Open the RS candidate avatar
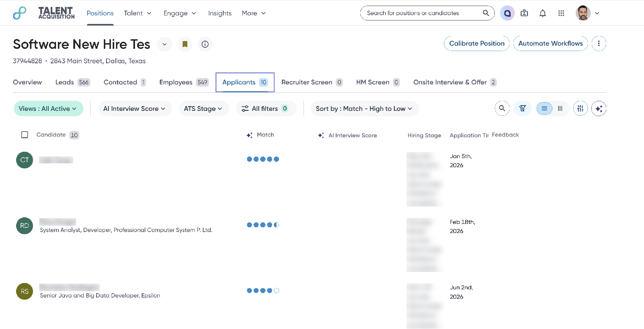The height and width of the screenshot is (329, 644). (25, 291)
